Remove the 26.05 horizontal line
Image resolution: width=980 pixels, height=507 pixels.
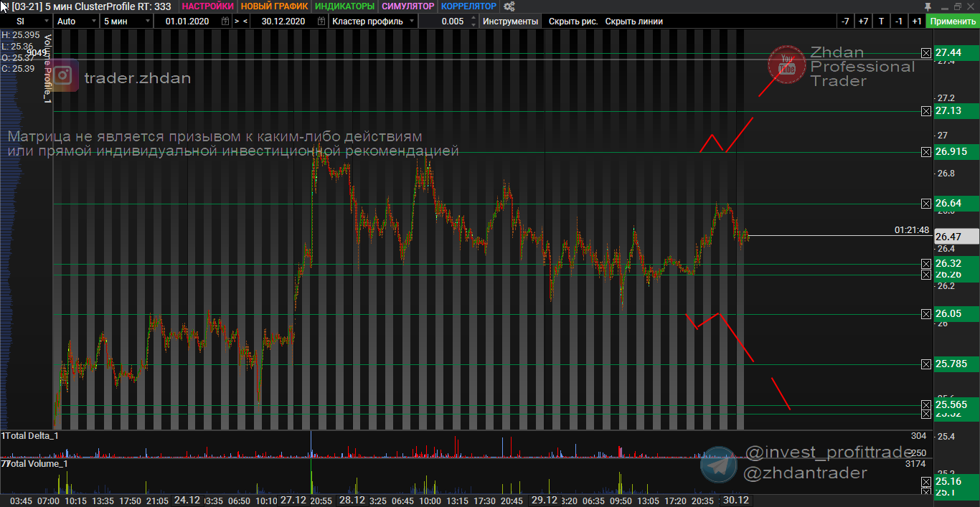[x=925, y=314]
